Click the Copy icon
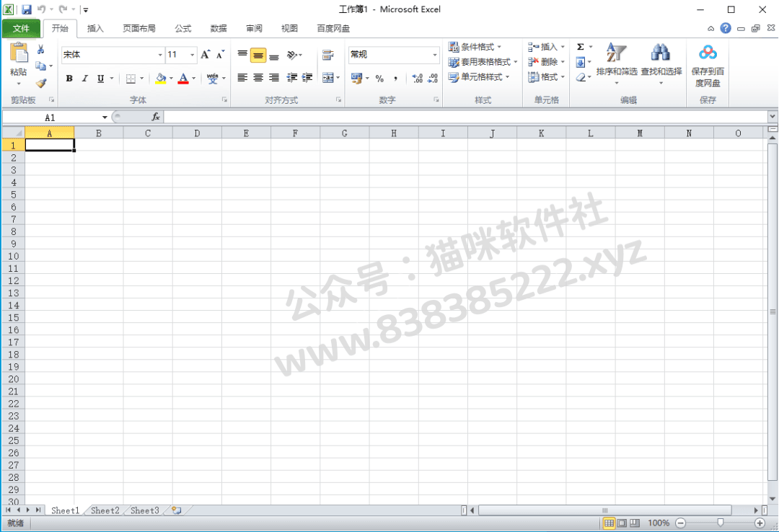Viewport: 779px width, 532px height. pyautogui.click(x=40, y=66)
